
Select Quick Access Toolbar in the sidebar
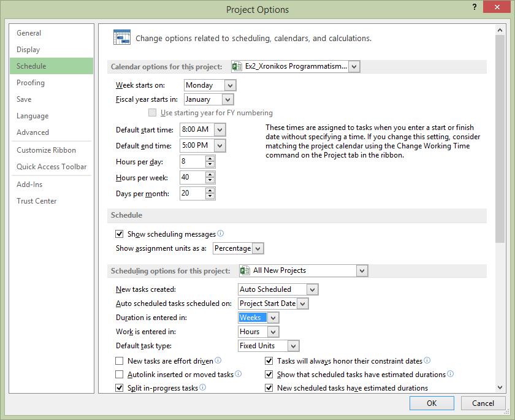(51, 167)
